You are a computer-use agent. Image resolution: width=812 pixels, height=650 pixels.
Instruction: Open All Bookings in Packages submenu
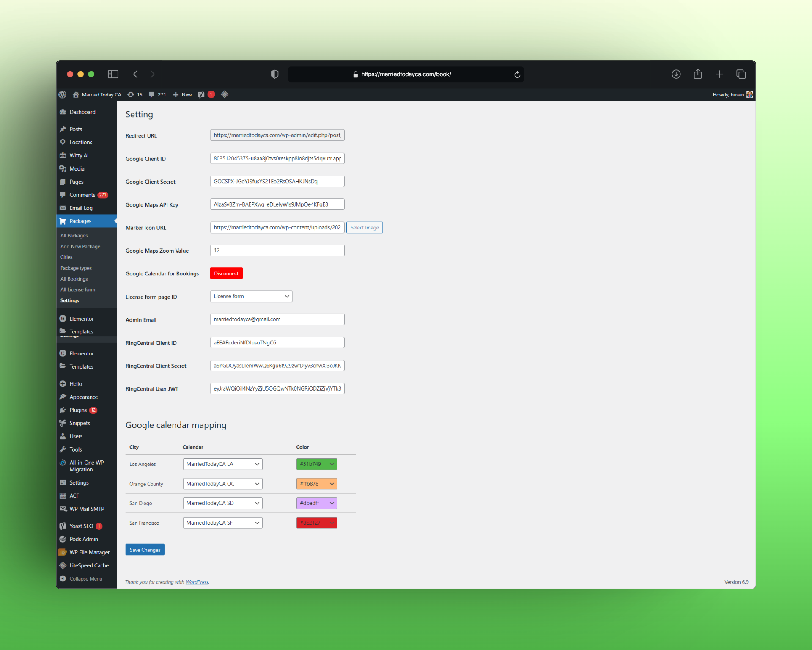(x=74, y=279)
